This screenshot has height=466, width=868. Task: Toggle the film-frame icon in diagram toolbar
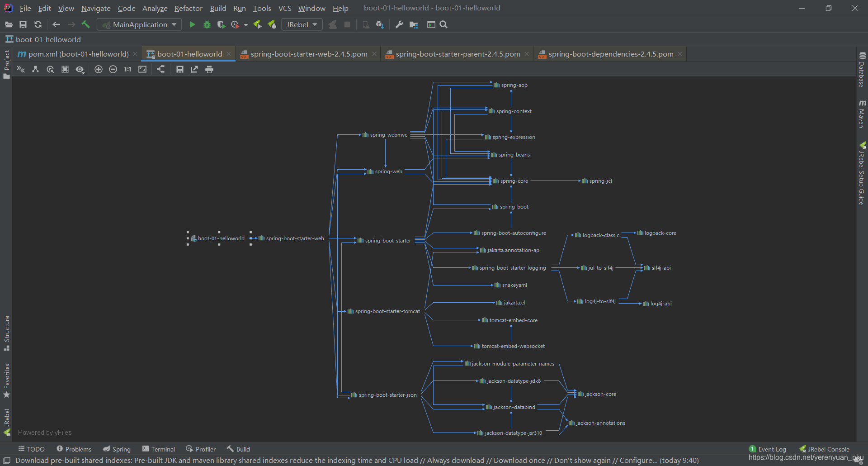coord(65,69)
